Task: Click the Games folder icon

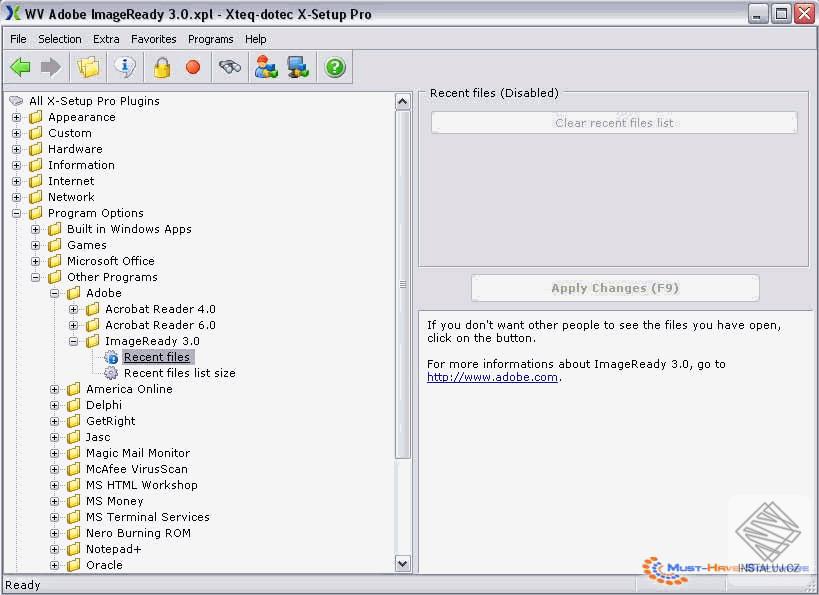Action: coord(54,245)
